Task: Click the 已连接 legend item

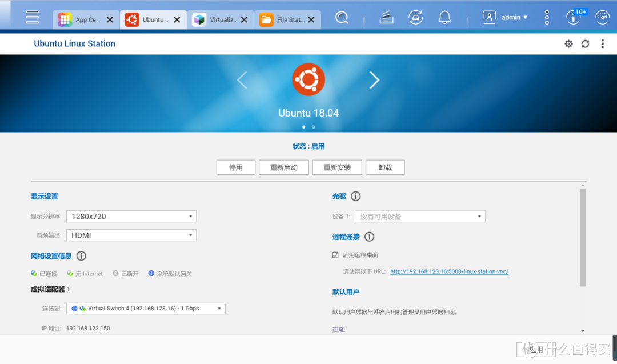Action: pyautogui.click(x=43, y=274)
